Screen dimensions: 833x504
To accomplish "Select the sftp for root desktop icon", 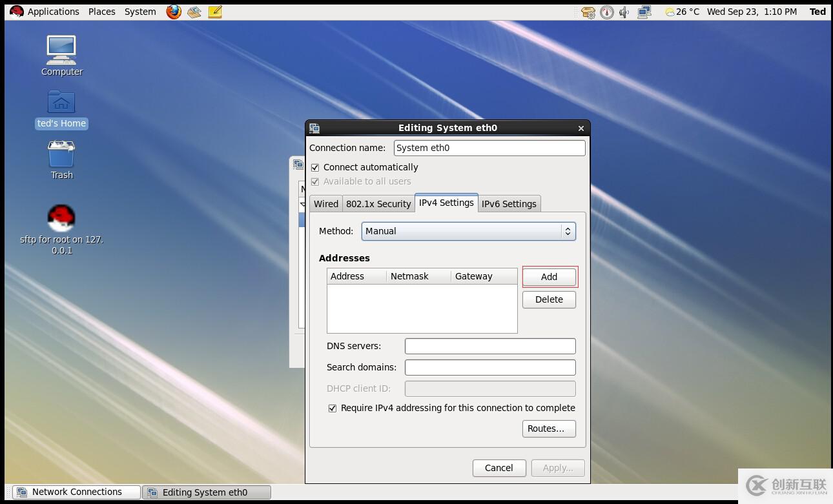I will [x=61, y=230].
